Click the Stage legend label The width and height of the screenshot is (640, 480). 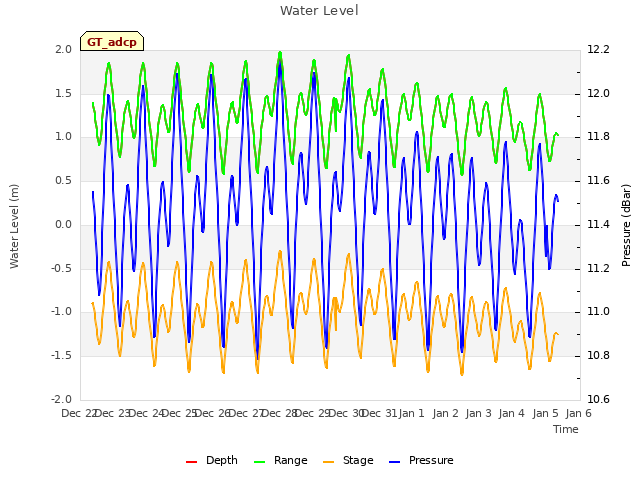[358, 460]
